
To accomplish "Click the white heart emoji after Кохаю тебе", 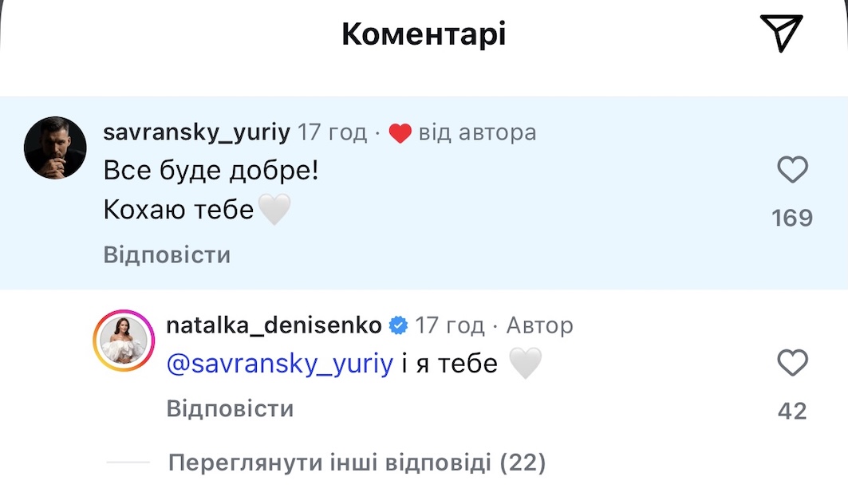I will (x=274, y=210).
